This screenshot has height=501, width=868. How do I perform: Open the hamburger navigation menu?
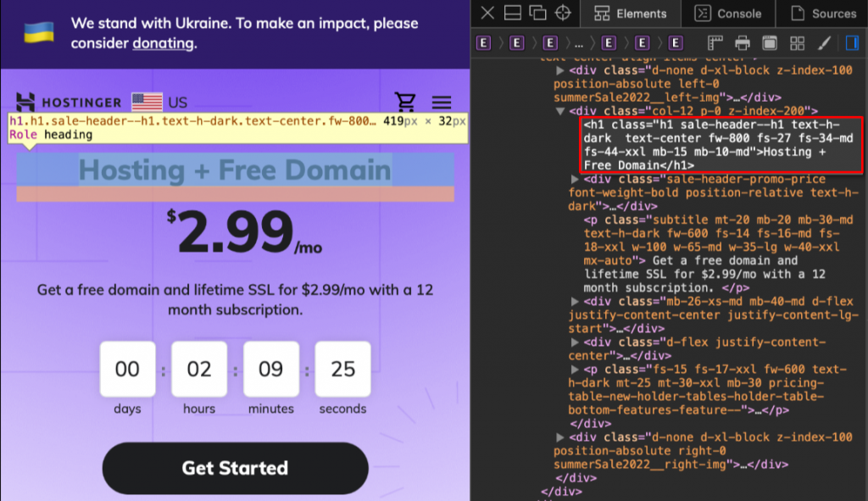pyautogui.click(x=442, y=101)
